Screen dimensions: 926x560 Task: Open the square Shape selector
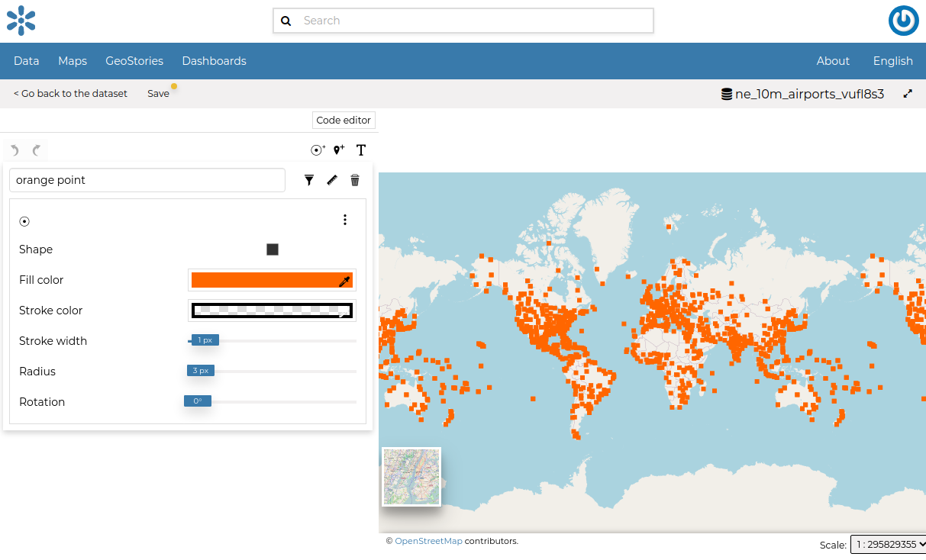(x=273, y=249)
